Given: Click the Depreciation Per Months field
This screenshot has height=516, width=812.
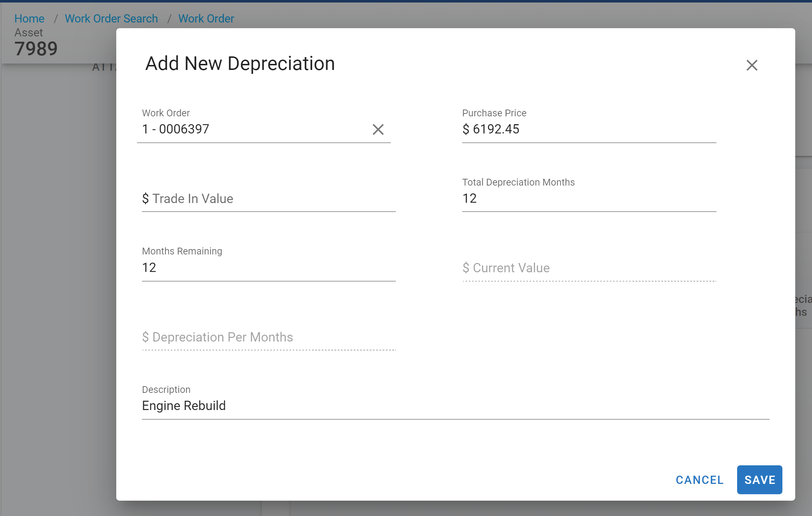Looking at the screenshot, I should pos(268,337).
